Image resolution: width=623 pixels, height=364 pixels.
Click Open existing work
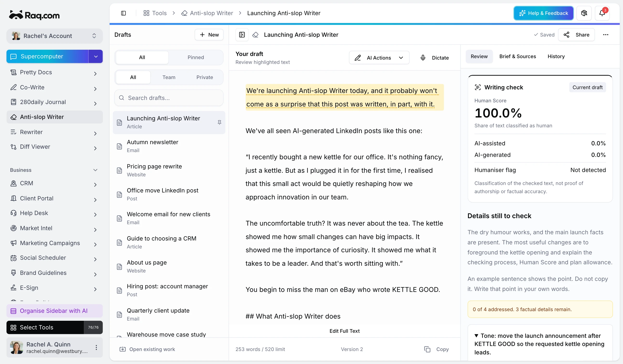coord(147,349)
